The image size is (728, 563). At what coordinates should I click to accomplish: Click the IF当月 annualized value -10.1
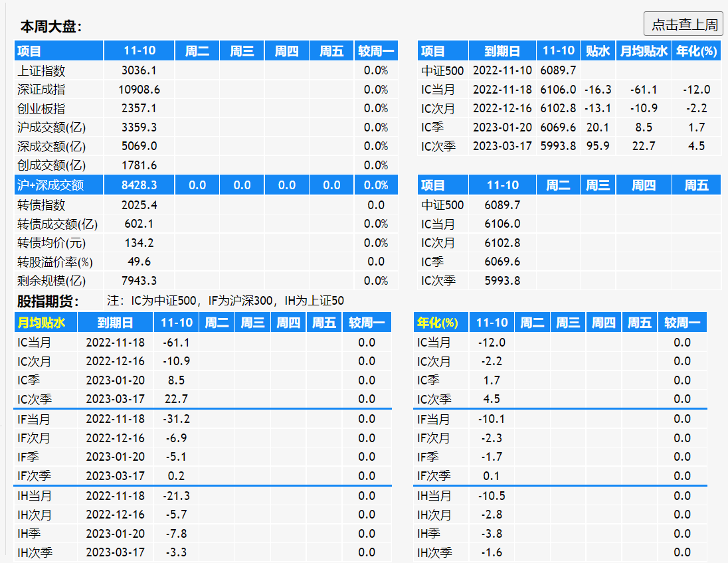[x=492, y=419]
